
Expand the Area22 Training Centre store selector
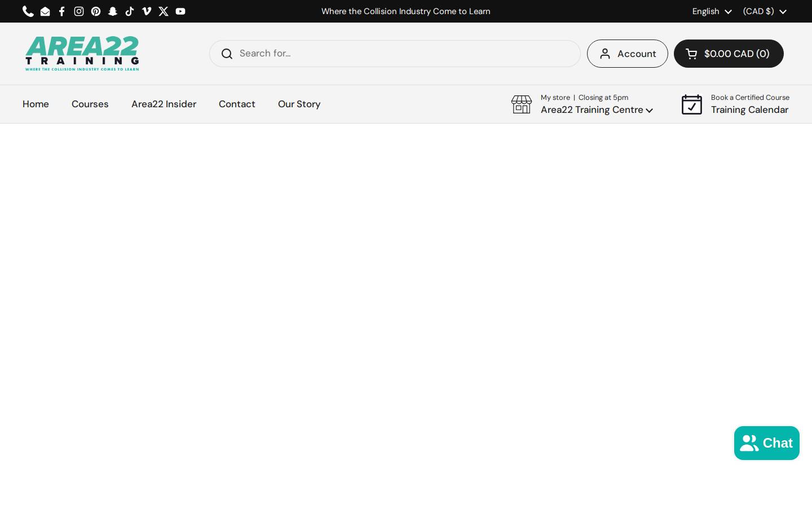pos(597,110)
